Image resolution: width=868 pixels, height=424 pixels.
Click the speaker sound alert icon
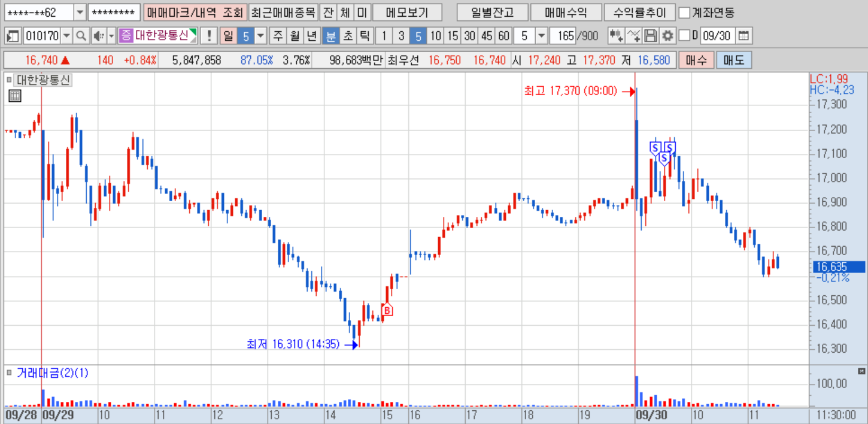pyautogui.click(x=98, y=36)
